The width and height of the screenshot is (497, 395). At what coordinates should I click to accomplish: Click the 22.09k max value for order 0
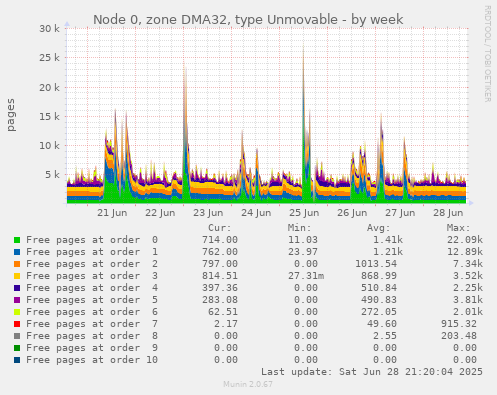click(465, 240)
